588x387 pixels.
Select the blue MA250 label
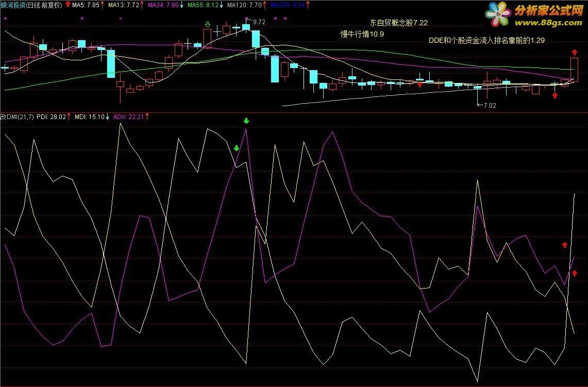coord(288,5)
